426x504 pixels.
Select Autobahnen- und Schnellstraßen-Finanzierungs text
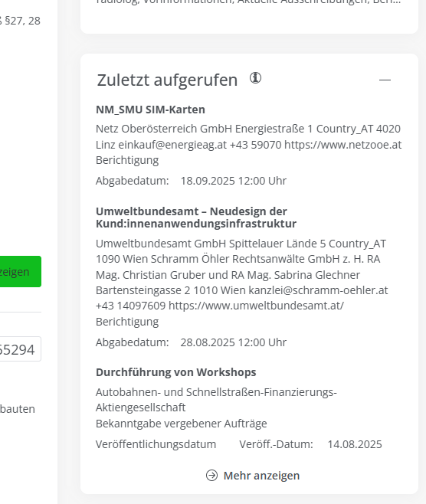coord(216,400)
